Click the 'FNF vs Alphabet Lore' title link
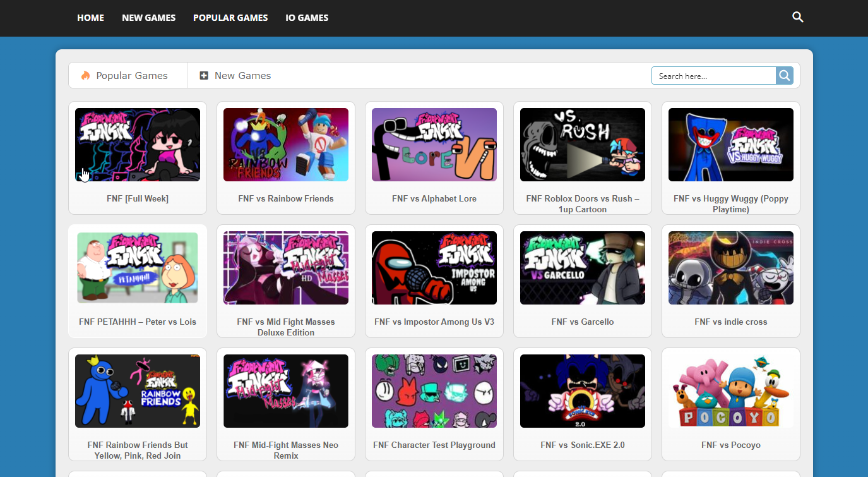This screenshot has width=868, height=477. pyautogui.click(x=434, y=198)
